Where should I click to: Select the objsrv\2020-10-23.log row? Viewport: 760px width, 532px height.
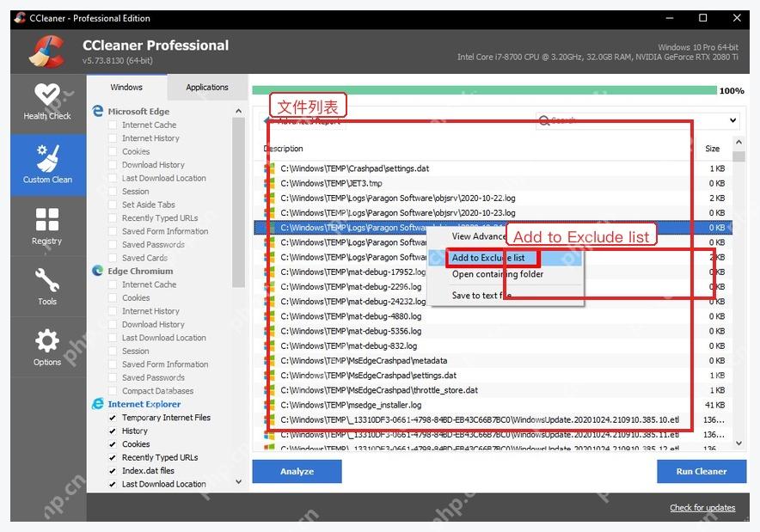(493, 212)
